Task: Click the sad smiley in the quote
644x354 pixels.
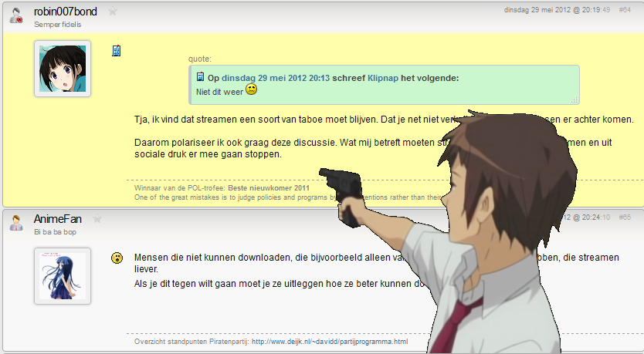Action: click(252, 89)
